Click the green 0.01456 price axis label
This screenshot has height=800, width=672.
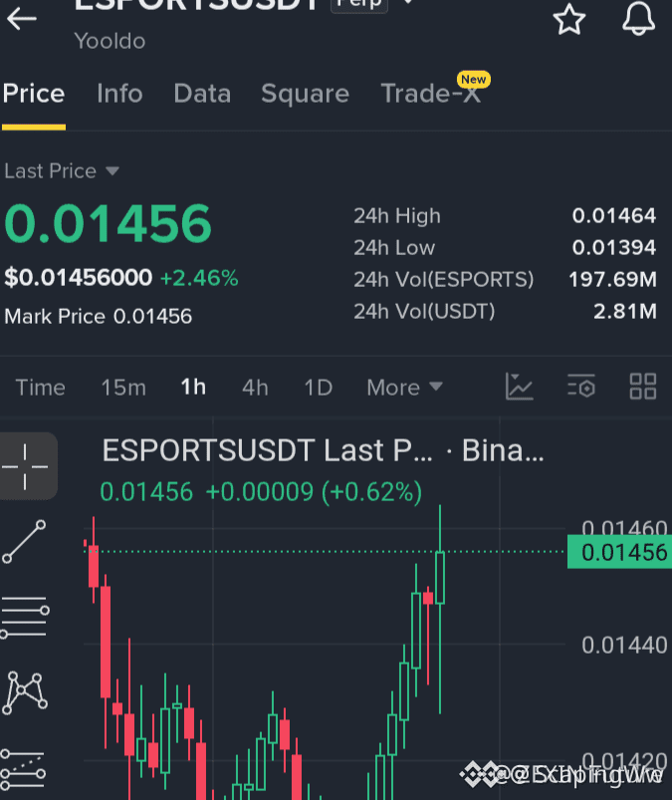[619, 552]
